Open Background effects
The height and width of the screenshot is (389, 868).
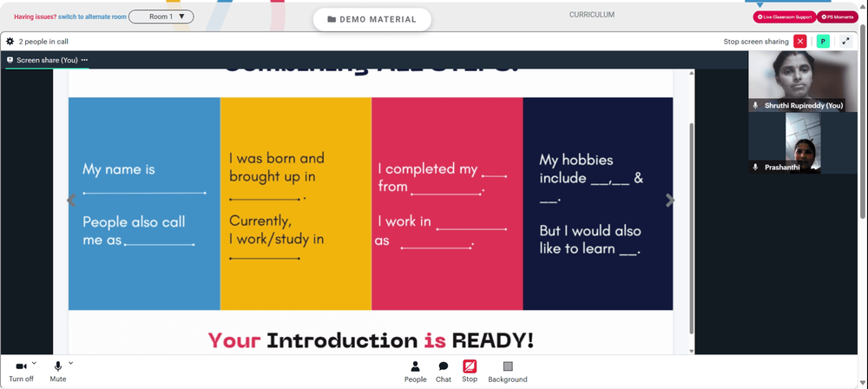508,372
